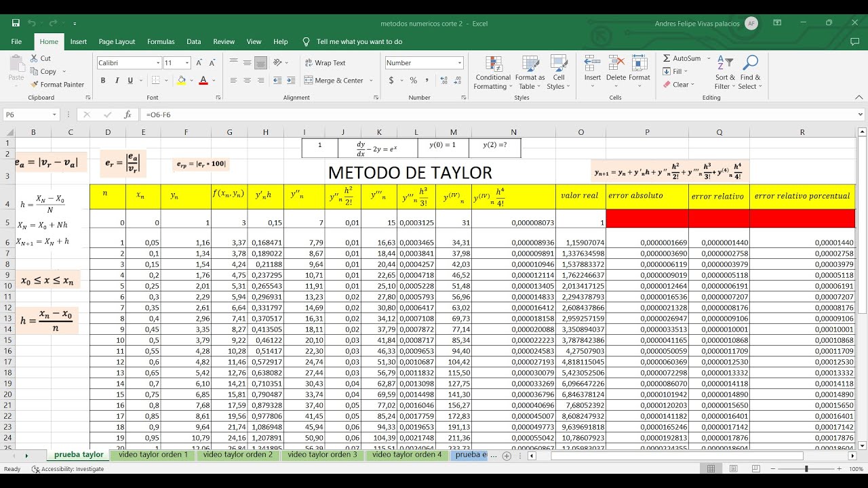Image resolution: width=868 pixels, height=488 pixels.
Task: Toggle Italic formatting
Action: click(x=117, y=81)
